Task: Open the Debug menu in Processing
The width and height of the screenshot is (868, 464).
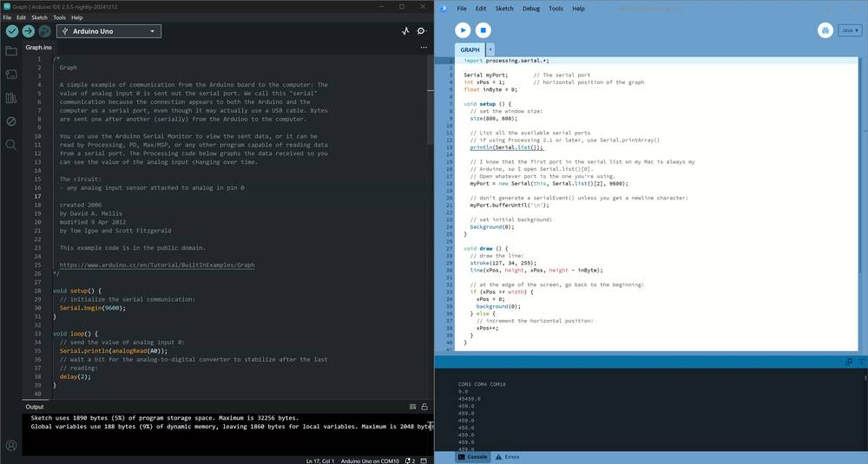Action: coord(531,9)
